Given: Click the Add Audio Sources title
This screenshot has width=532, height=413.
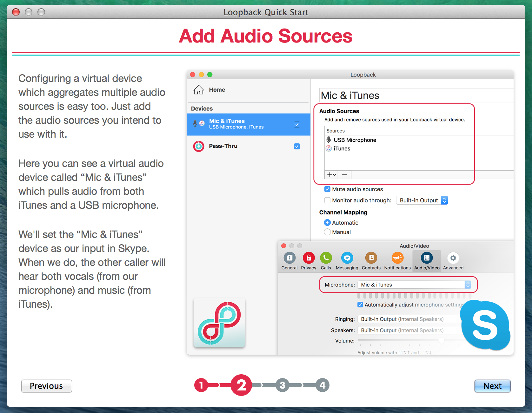Looking at the screenshot, I should point(266,36).
